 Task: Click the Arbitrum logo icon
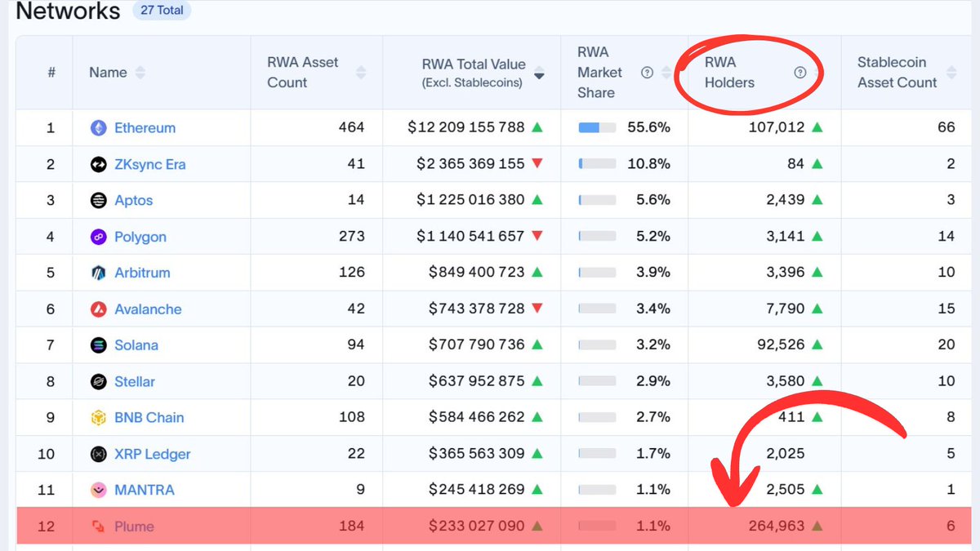[99, 273]
